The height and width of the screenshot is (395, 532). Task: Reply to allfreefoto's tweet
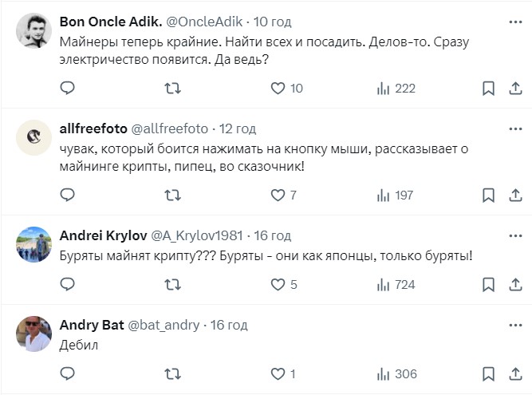click(68, 195)
